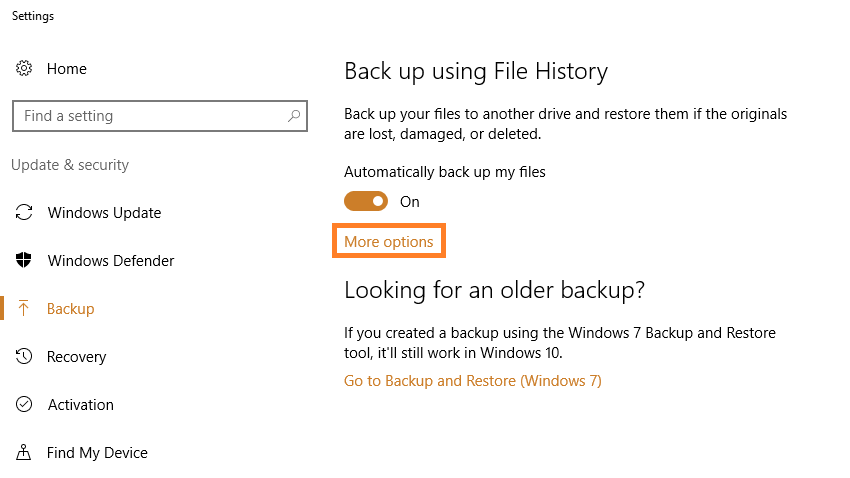
Task: Select the Recovery clock icon
Action: tap(24, 356)
